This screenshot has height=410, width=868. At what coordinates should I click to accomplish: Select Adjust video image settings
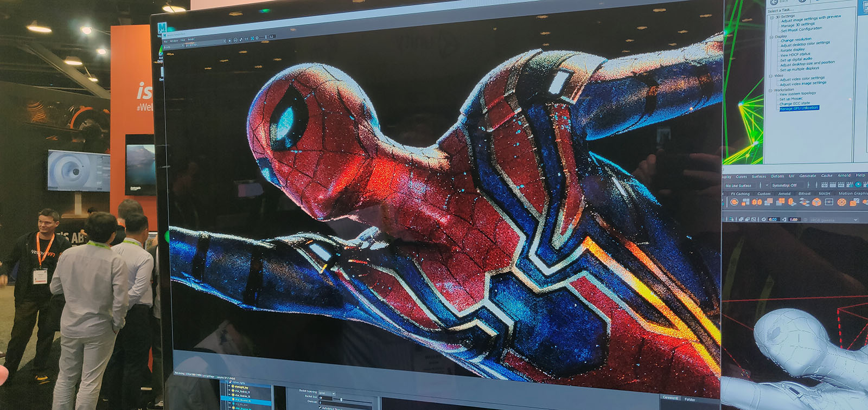click(x=803, y=84)
